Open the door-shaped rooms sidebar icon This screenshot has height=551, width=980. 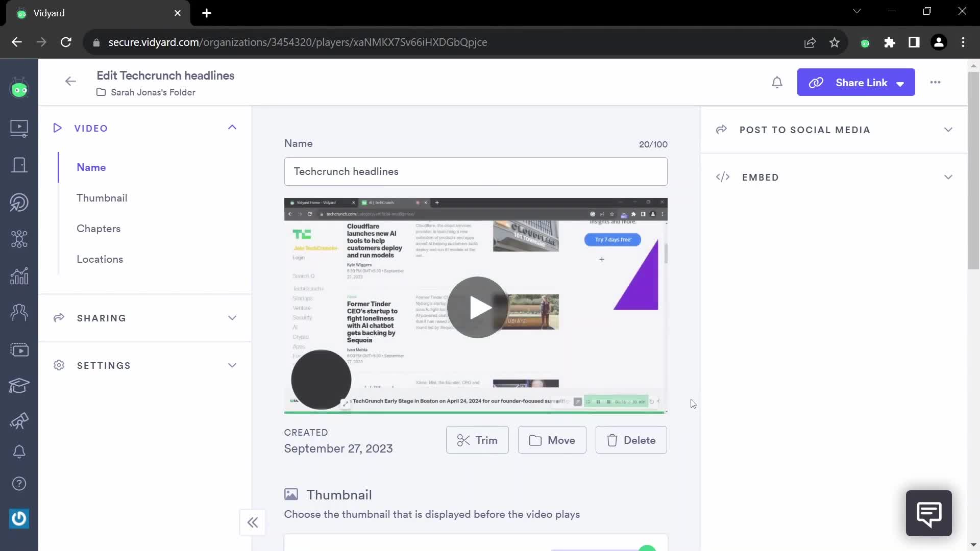19,165
